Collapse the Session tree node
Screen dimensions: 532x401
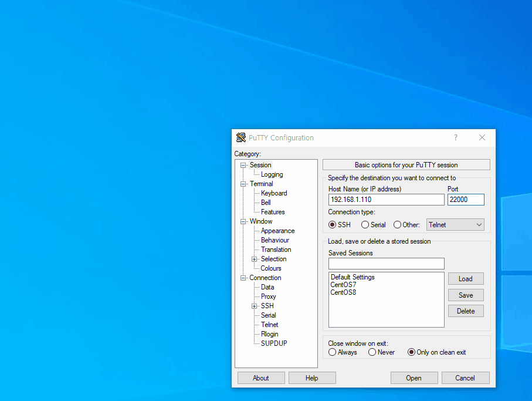[243, 166]
